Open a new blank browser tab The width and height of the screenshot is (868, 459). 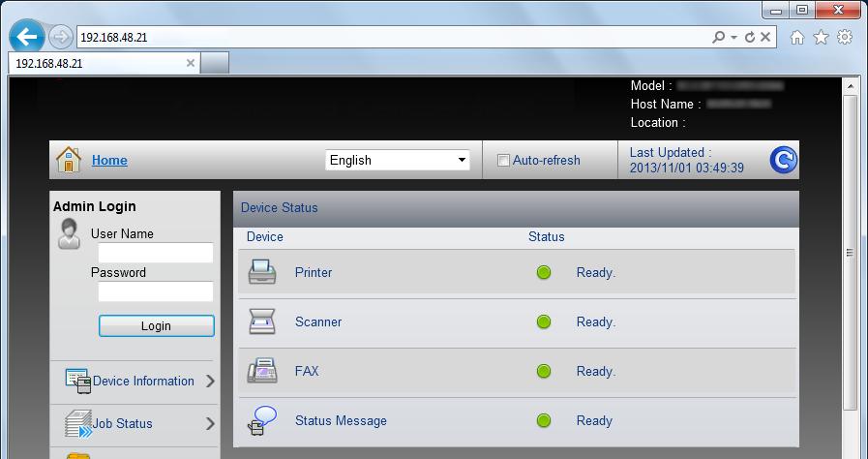click(x=215, y=63)
